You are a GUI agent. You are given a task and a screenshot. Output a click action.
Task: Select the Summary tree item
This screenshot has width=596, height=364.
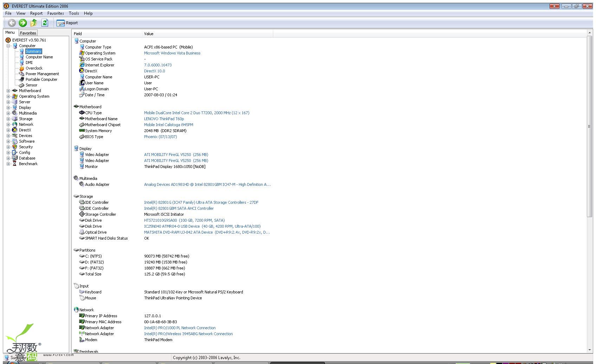pyautogui.click(x=33, y=51)
